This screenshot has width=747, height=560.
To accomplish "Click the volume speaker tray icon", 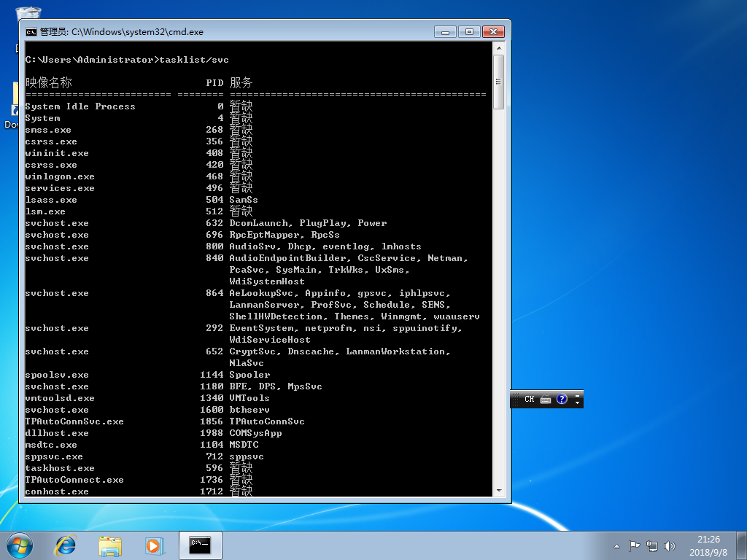I will (x=670, y=545).
